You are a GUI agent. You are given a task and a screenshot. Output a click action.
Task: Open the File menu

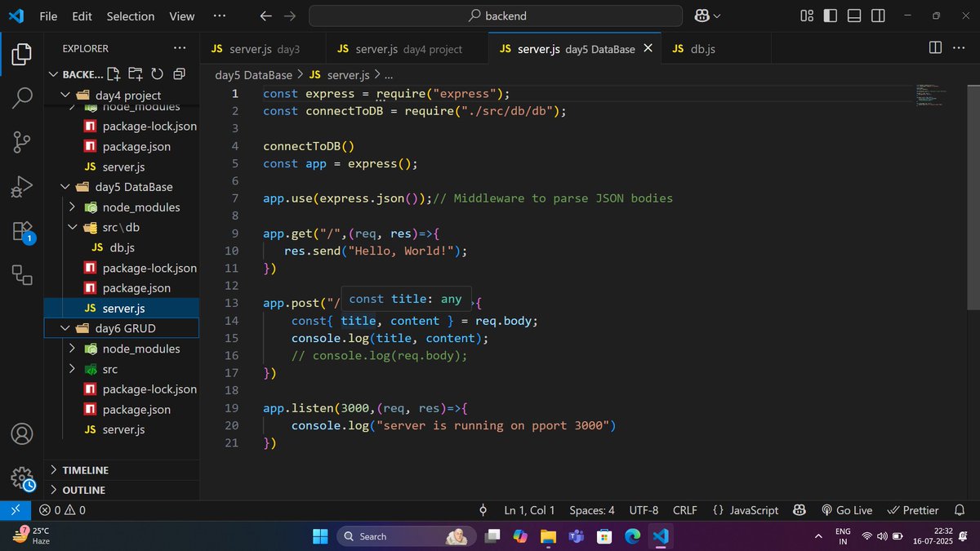48,16
